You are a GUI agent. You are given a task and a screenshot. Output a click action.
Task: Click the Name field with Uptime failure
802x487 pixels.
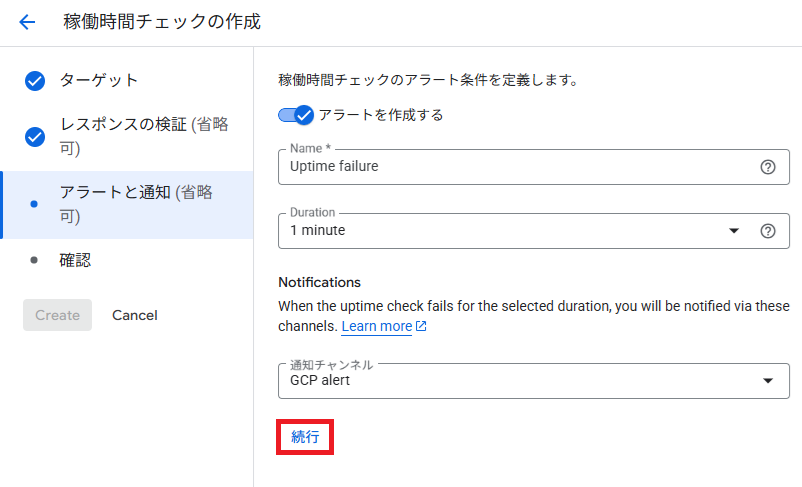515,167
